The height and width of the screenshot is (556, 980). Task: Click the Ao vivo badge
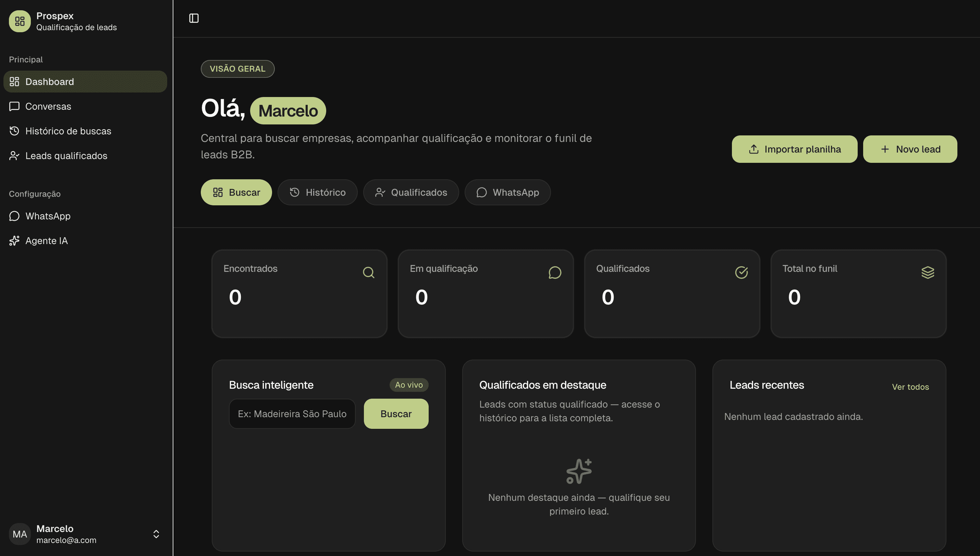tap(409, 385)
